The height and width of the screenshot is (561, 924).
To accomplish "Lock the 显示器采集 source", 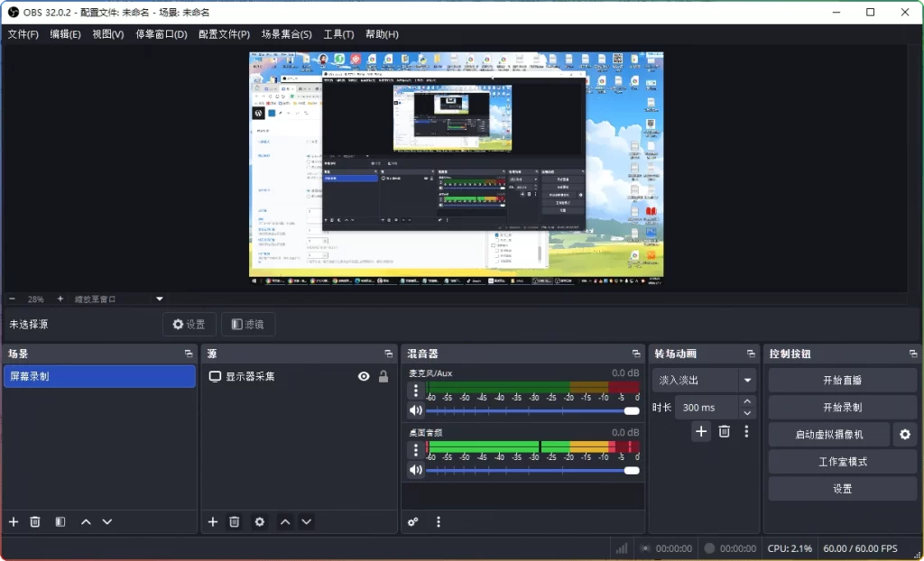I will [x=383, y=376].
